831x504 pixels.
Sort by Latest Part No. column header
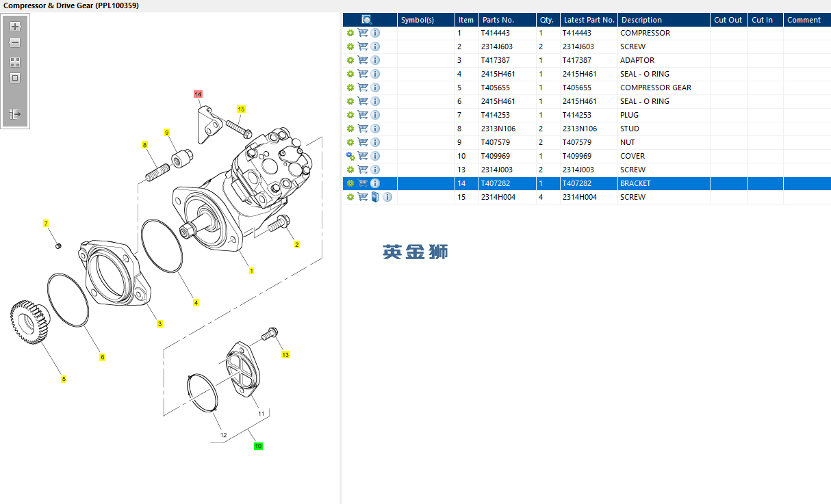point(589,20)
